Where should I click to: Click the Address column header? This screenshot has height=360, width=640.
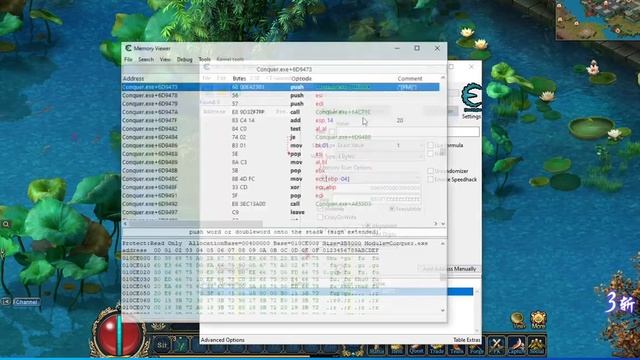[133, 78]
